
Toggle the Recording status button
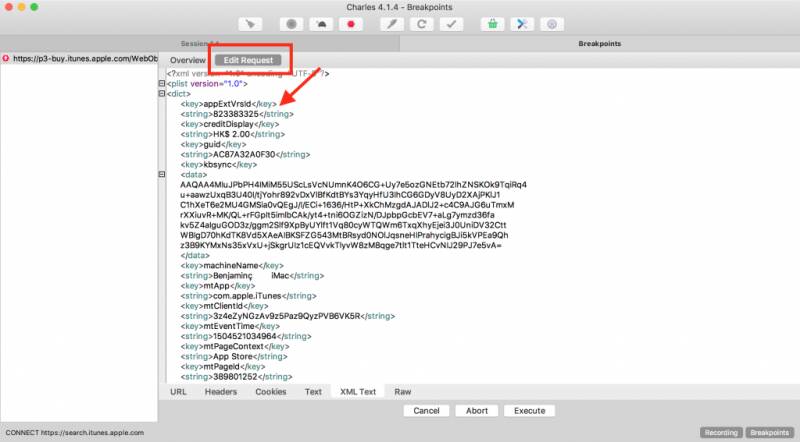click(721, 432)
